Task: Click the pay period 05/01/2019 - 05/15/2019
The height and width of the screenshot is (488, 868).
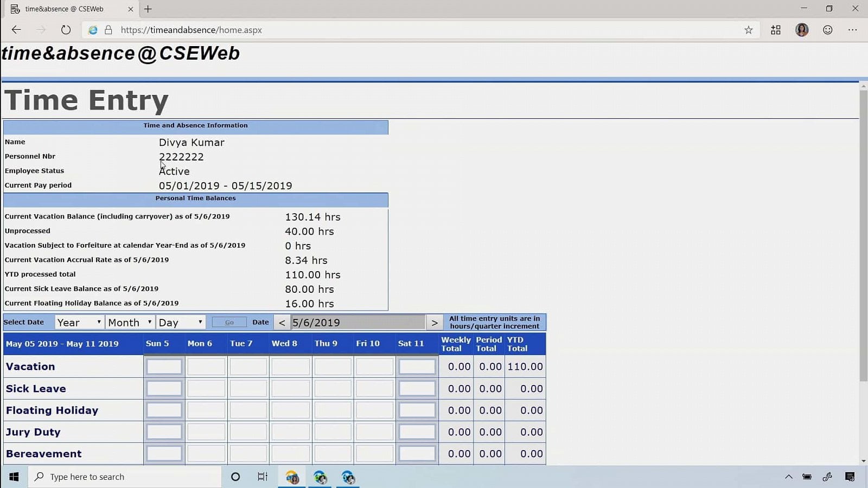Action: pos(225,185)
